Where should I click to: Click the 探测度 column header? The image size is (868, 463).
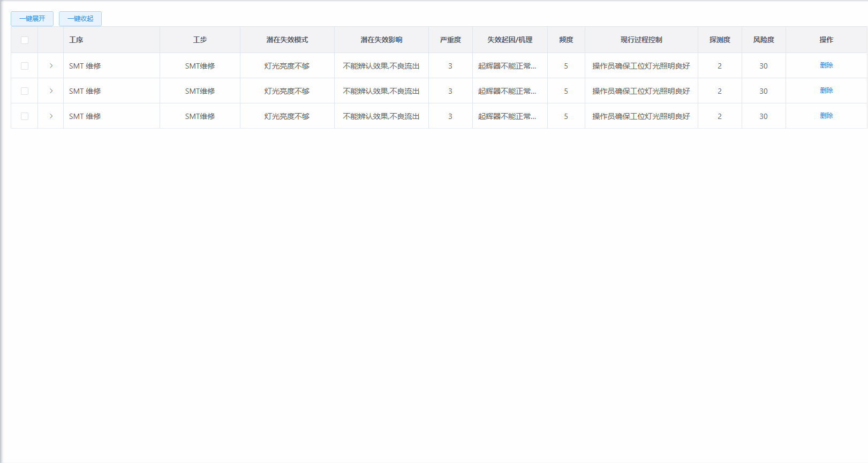[x=720, y=40]
